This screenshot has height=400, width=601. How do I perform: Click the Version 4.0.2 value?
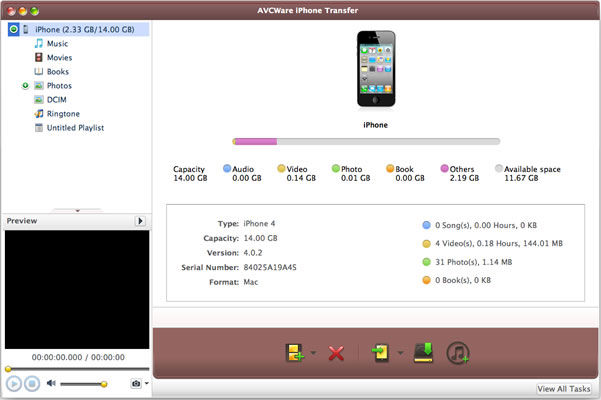coord(253,253)
